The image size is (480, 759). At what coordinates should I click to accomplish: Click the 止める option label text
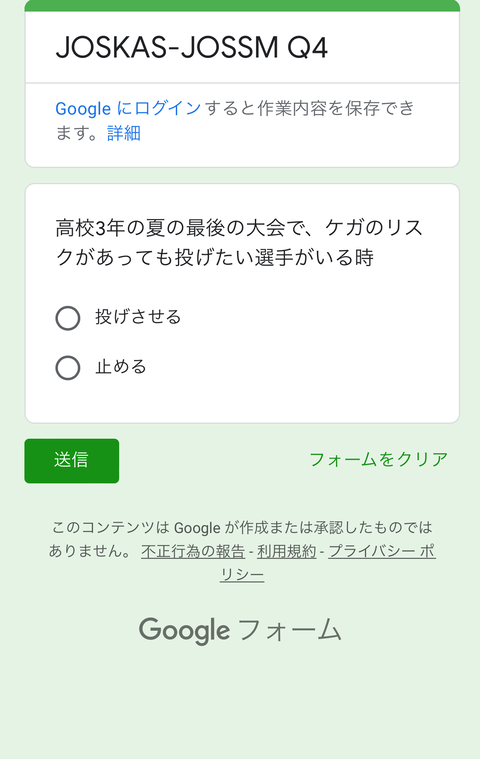(120, 367)
